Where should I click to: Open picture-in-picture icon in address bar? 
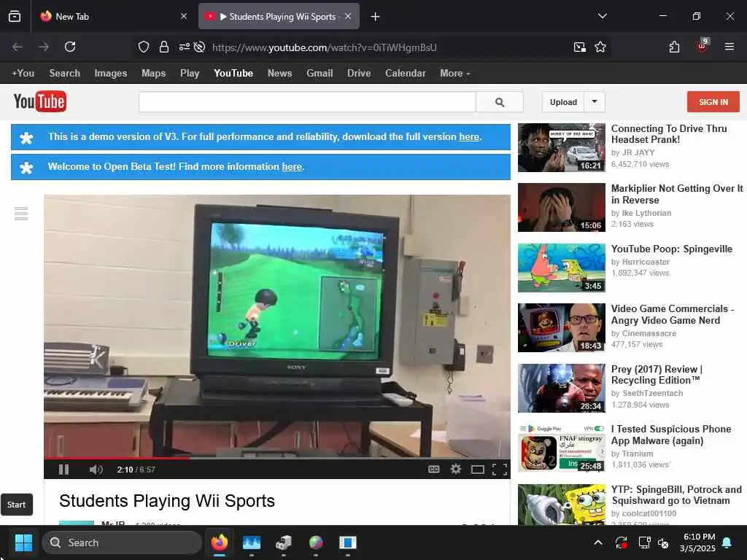click(x=580, y=47)
